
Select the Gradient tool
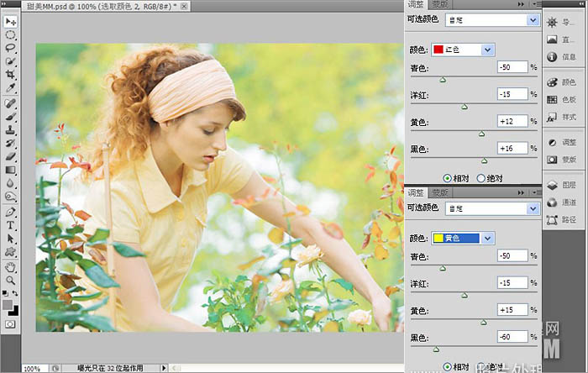click(10, 170)
